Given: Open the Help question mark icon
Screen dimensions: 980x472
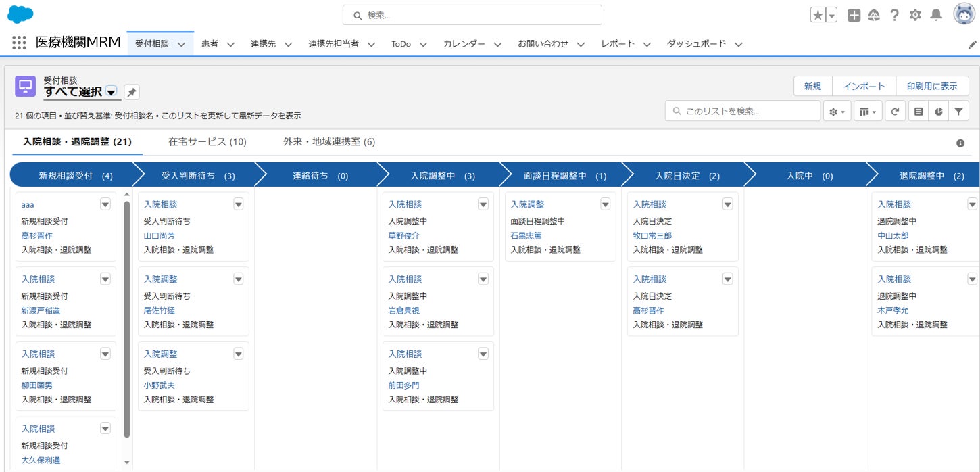Looking at the screenshot, I should (894, 15).
